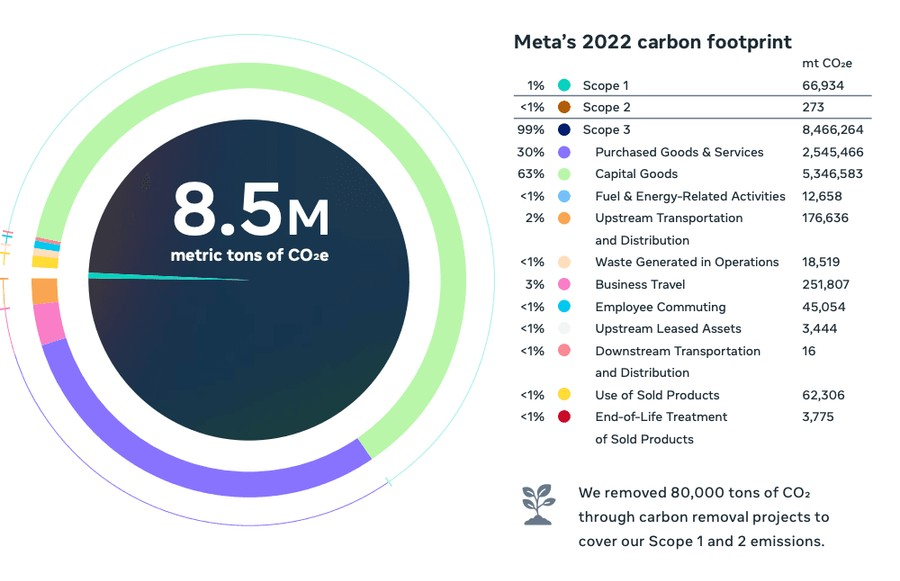The height and width of the screenshot is (581, 900).
Task: Select the Employee Commuting row label
Action: 660,307
